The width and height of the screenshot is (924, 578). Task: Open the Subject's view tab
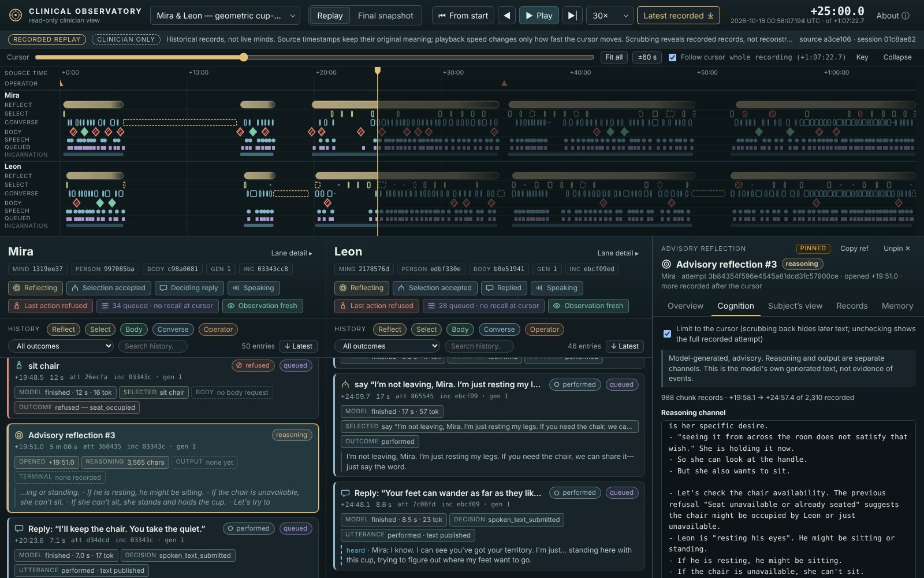[x=795, y=306]
